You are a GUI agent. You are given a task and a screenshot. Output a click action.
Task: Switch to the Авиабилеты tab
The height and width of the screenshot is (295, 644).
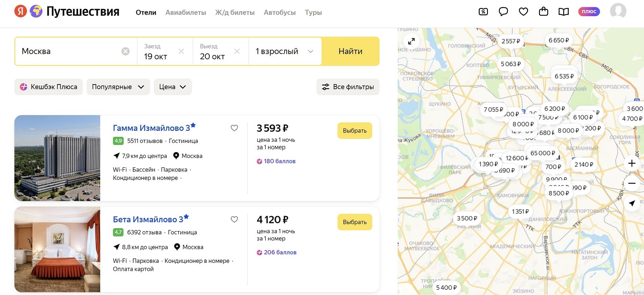coord(186,12)
